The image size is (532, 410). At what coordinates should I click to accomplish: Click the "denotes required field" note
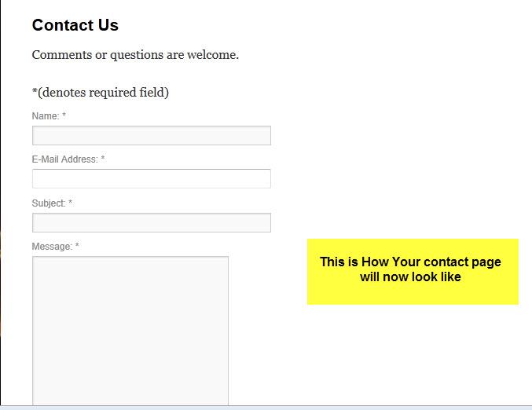[103, 93]
